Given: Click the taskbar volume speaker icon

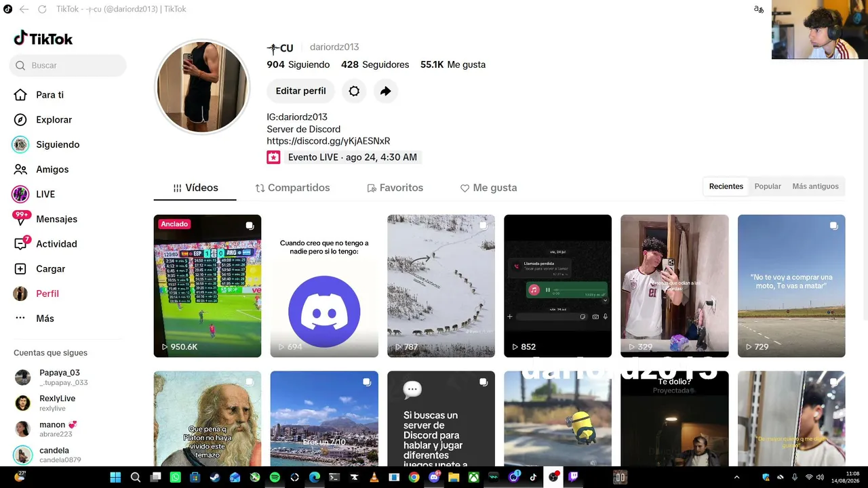Looking at the screenshot, I should (820, 477).
